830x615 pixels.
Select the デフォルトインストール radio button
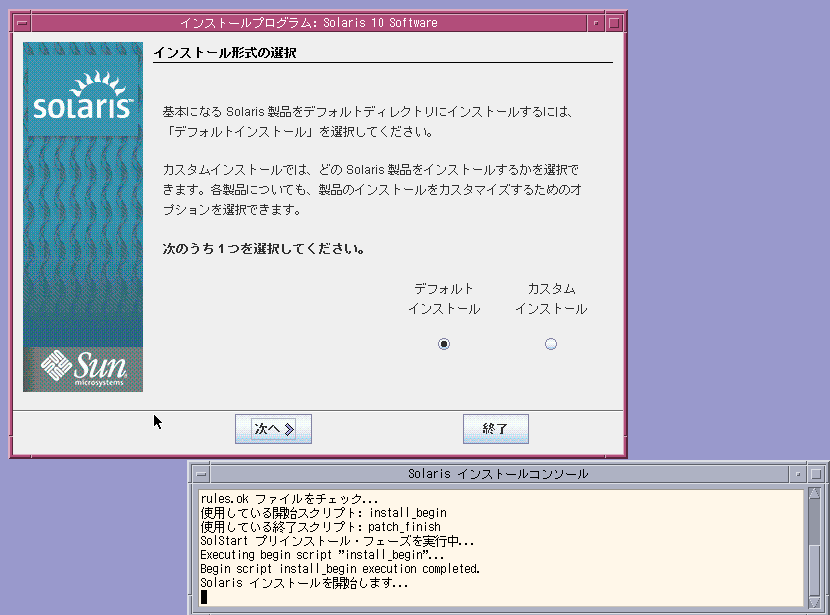[x=444, y=344]
